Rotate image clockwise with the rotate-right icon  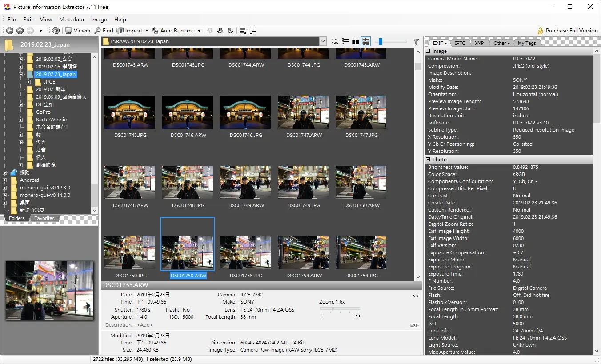(230, 31)
